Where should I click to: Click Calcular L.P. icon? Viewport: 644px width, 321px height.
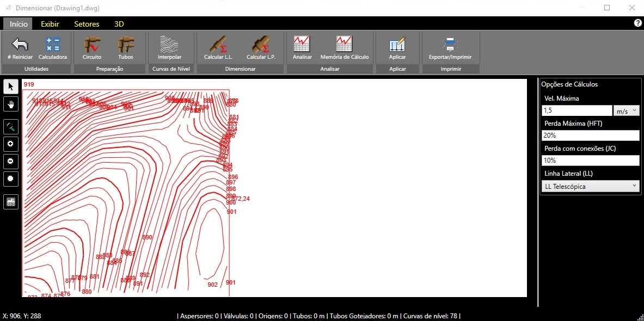tap(260, 44)
